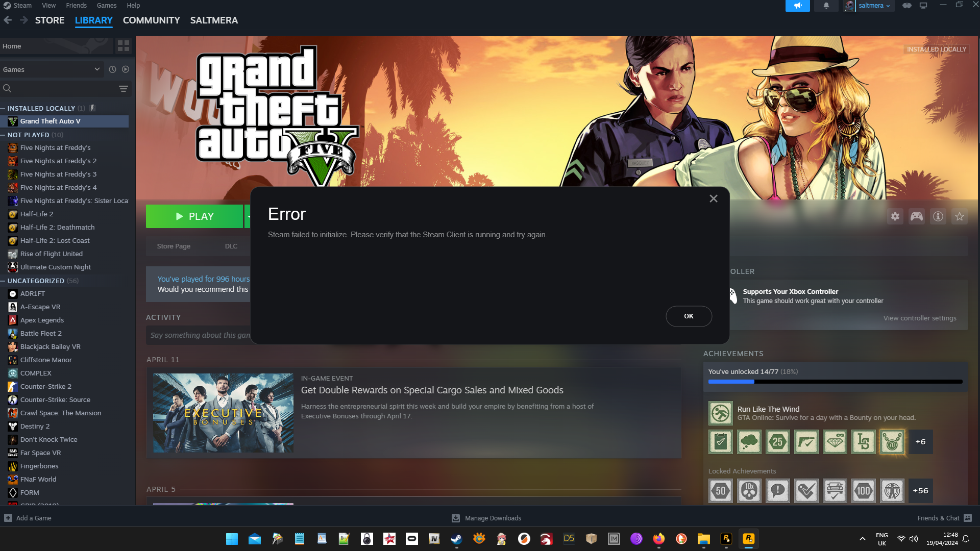Screen dimensions: 980x551
Task: Open game settings gear icon
Action: tap(895, 216)
